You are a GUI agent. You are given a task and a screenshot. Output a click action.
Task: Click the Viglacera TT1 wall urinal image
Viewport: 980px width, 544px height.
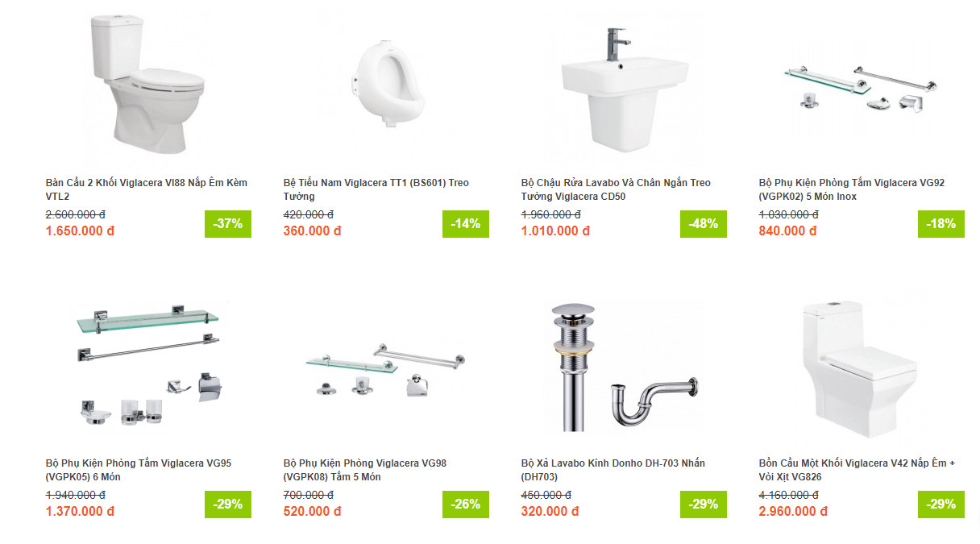385,85
